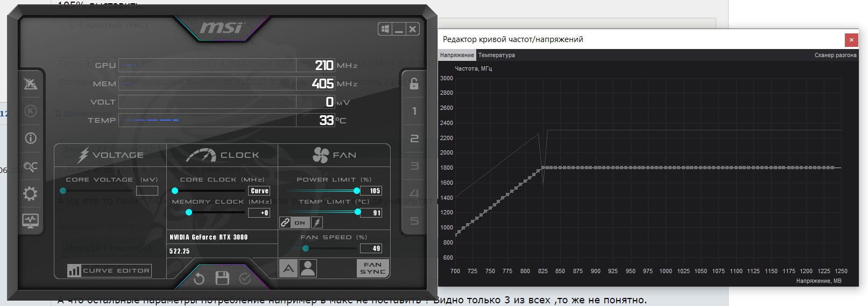Viewport: 868px width, 306px height.
Task: Click the Core Voltage value field
Action: coord(147,191)
